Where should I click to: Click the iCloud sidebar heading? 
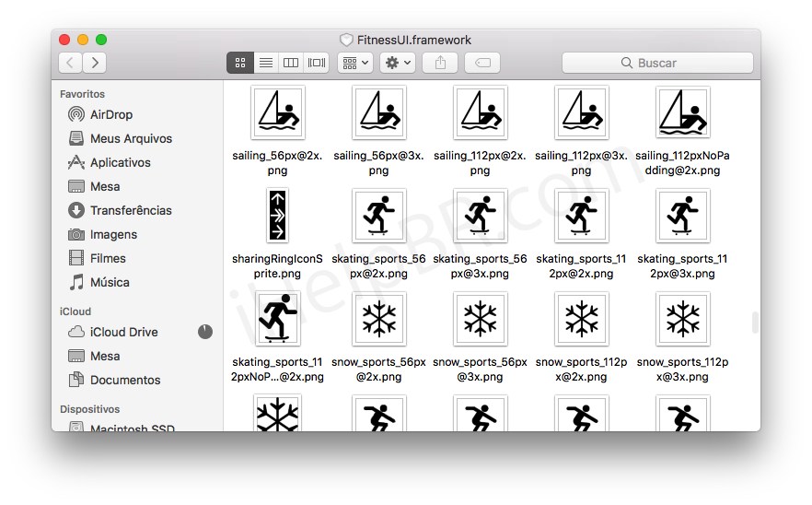75,311
